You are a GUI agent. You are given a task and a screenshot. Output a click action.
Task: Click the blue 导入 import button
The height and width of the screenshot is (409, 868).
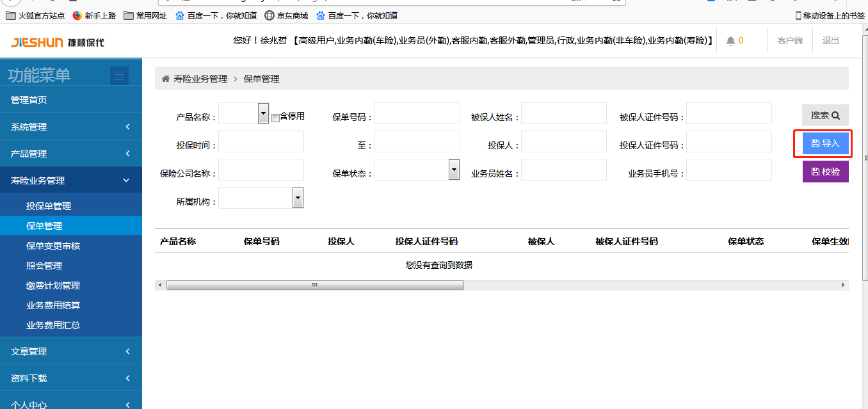tap(825, 143)
